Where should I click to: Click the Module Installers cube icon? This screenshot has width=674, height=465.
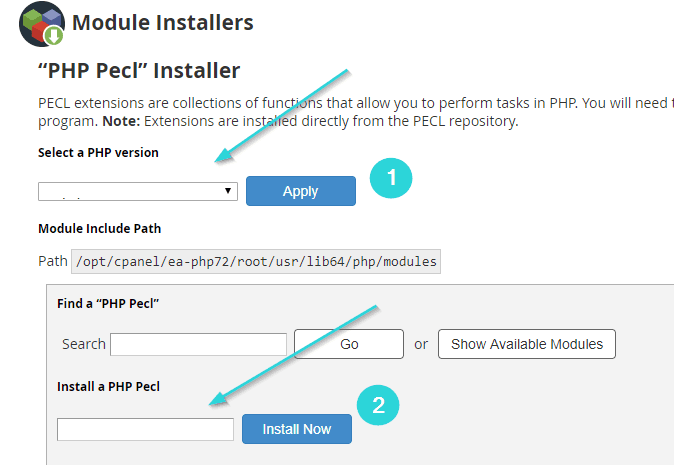pyautogui.click(x=42, y=24)
